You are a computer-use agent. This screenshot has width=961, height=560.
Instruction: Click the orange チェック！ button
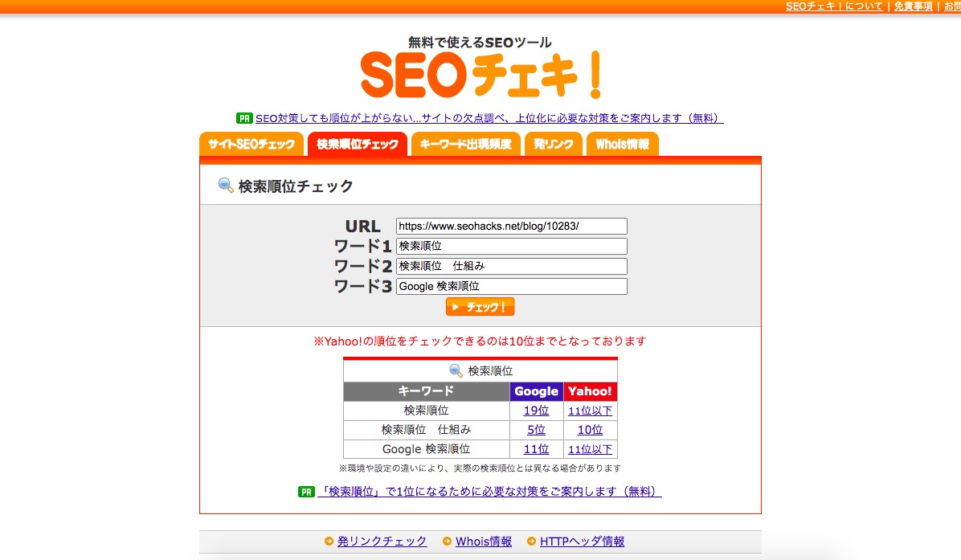click(x=480, y=307)
